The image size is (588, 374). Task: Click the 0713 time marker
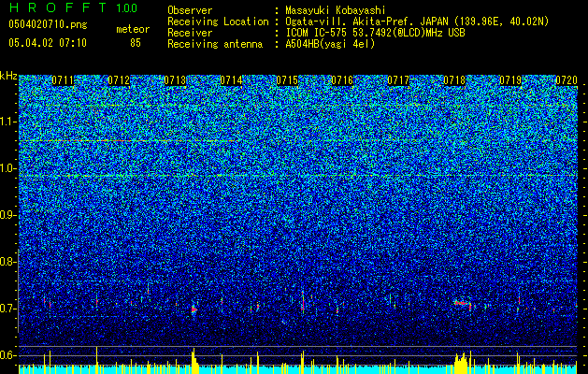[x=175, y=80]
